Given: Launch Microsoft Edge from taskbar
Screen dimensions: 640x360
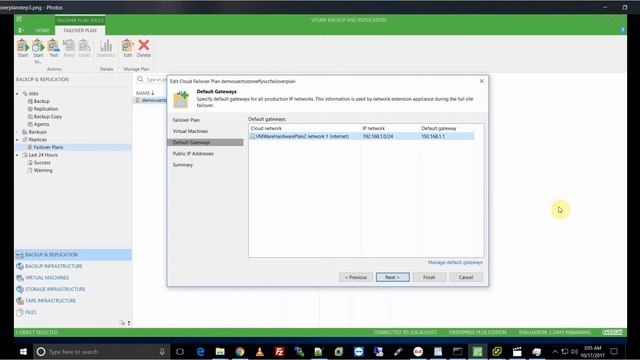Looking at the screenshot, I should tap(200, 351).
